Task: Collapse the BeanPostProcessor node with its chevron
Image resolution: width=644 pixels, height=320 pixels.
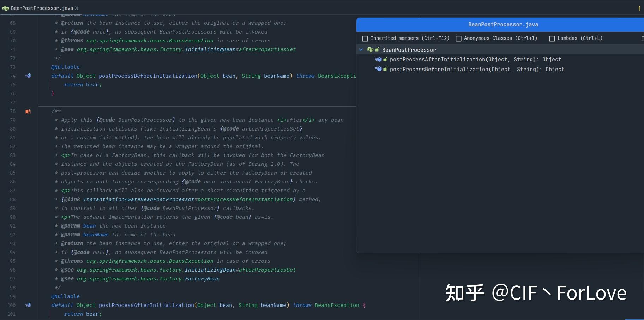Action: 361,50
